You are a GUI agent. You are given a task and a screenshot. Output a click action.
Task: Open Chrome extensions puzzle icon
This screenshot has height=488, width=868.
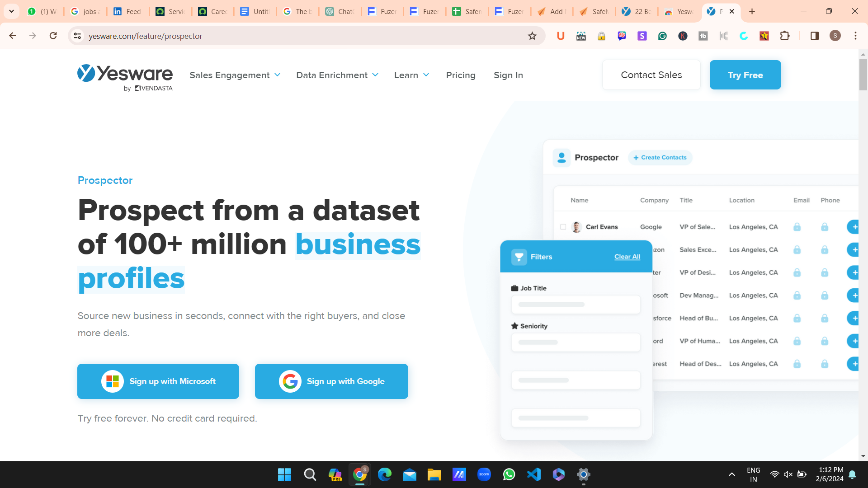785,36
